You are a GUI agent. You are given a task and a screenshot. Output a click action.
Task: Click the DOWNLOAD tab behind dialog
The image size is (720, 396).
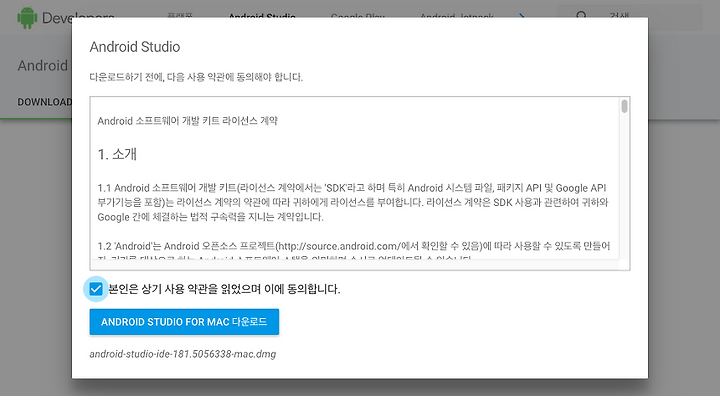click(45, 102)
